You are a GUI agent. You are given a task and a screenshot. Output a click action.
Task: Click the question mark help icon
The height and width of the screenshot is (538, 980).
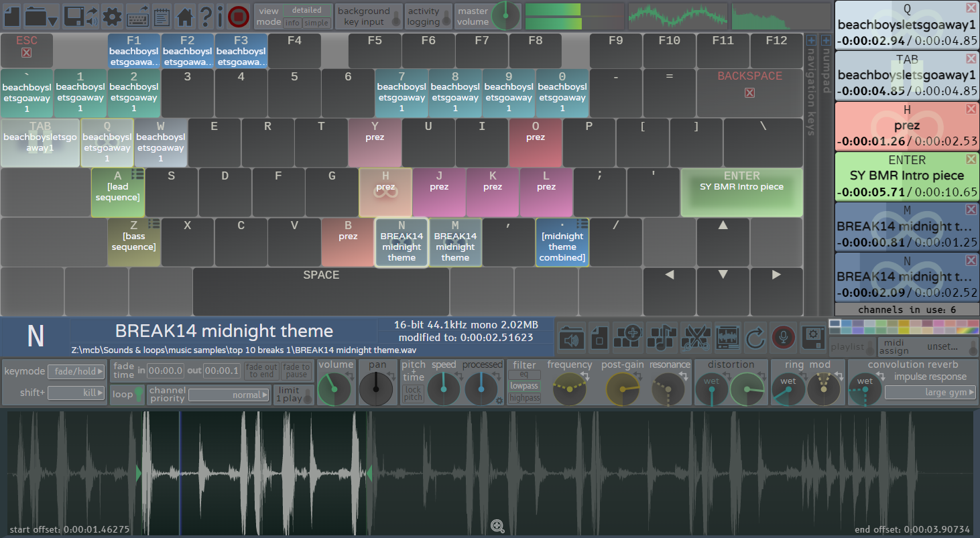(205, 15)
